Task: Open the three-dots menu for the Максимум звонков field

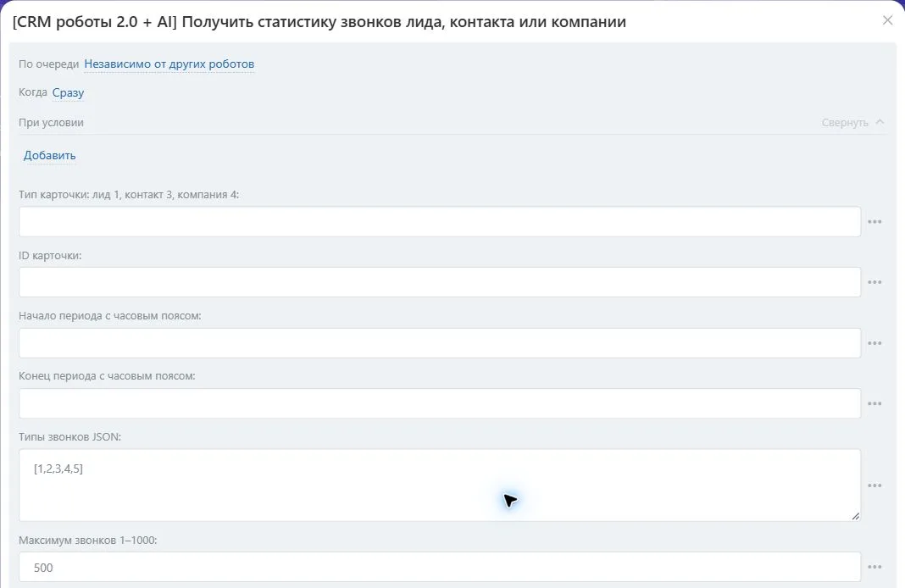Action: tap(874, 567)
